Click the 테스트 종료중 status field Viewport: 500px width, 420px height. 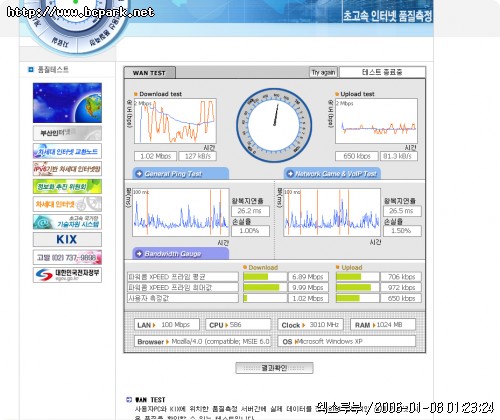(382, 72)
